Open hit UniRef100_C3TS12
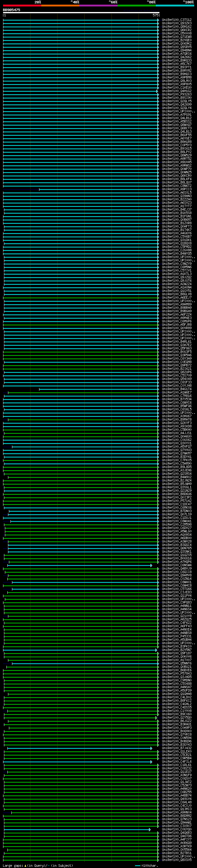Screen dimensions: 197x868 177,20
